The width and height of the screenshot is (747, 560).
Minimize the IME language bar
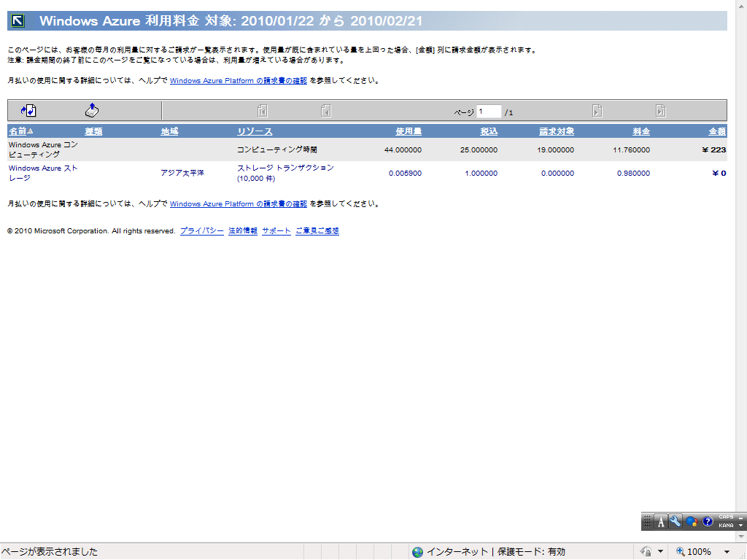(741, 517)
